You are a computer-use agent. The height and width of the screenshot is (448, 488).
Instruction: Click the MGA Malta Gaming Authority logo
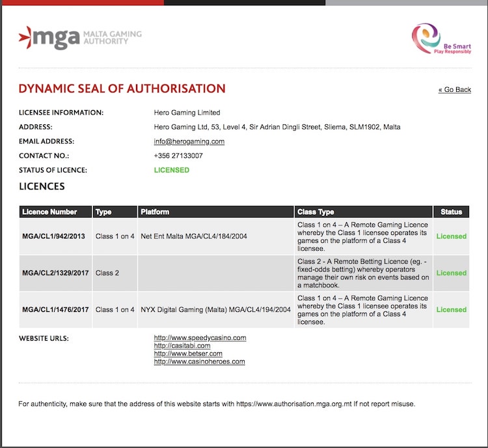click(80, 38)
